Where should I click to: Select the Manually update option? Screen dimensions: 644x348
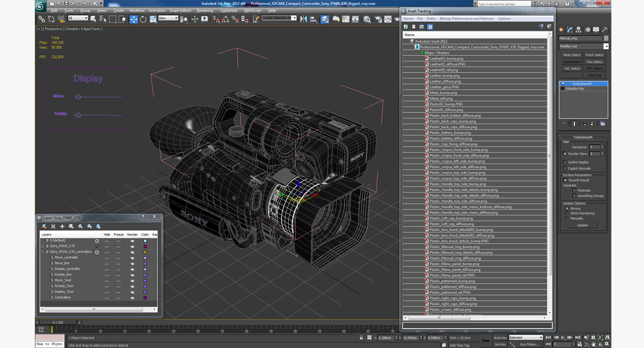567,218
